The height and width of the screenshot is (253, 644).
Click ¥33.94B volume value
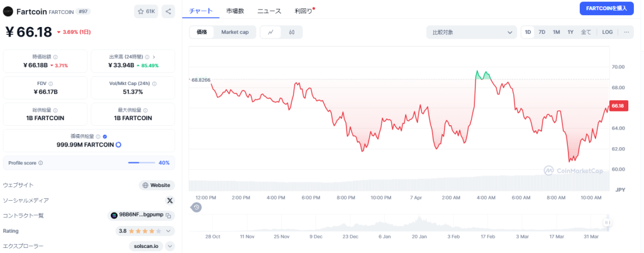(121, 65)
